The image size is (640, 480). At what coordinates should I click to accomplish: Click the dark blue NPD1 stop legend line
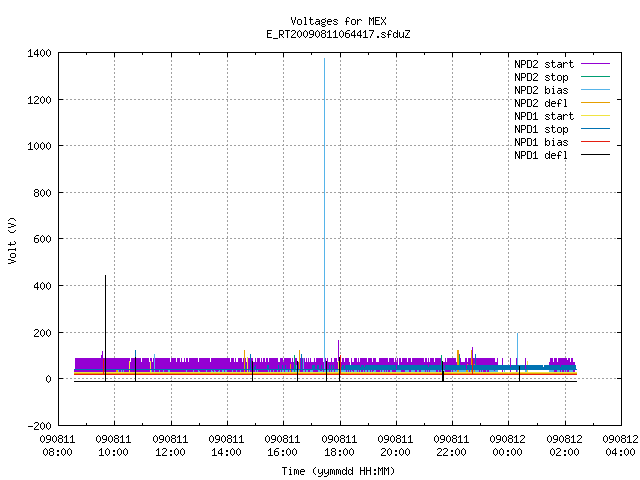click(595, 129)
